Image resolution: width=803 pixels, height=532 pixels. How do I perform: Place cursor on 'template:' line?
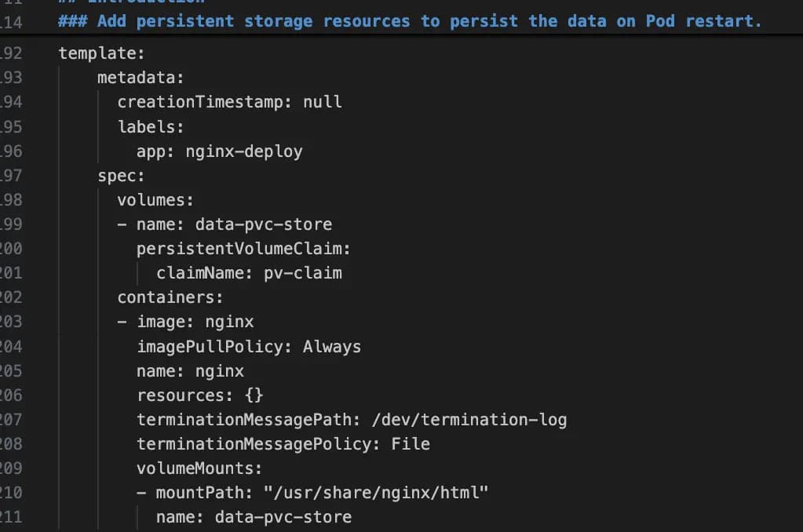click(102, 53)
